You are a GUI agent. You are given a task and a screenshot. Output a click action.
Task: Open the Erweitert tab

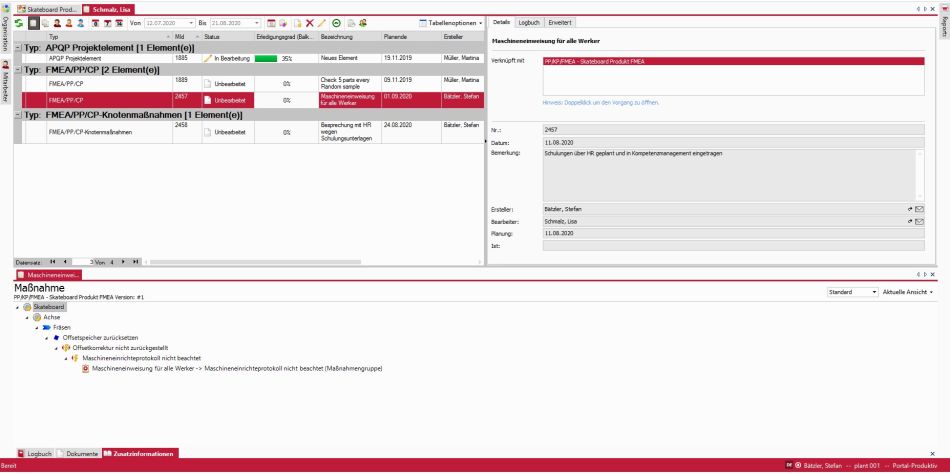[560, 22]
